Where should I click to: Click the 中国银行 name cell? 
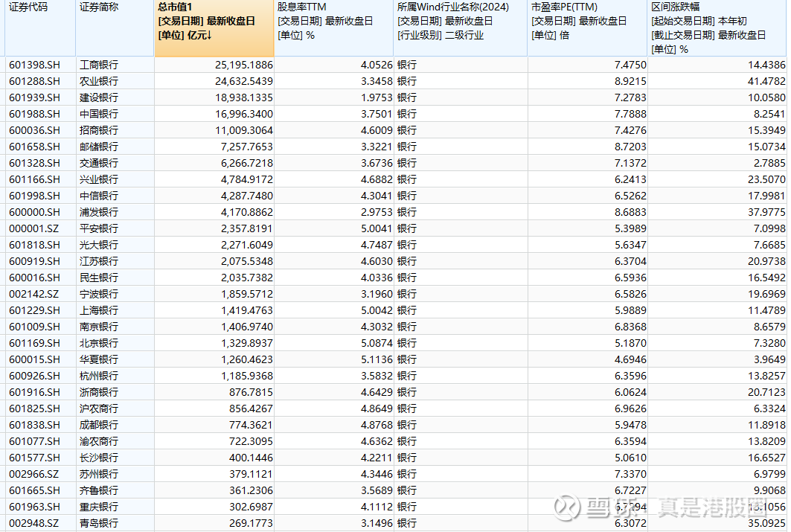[99, 114]
